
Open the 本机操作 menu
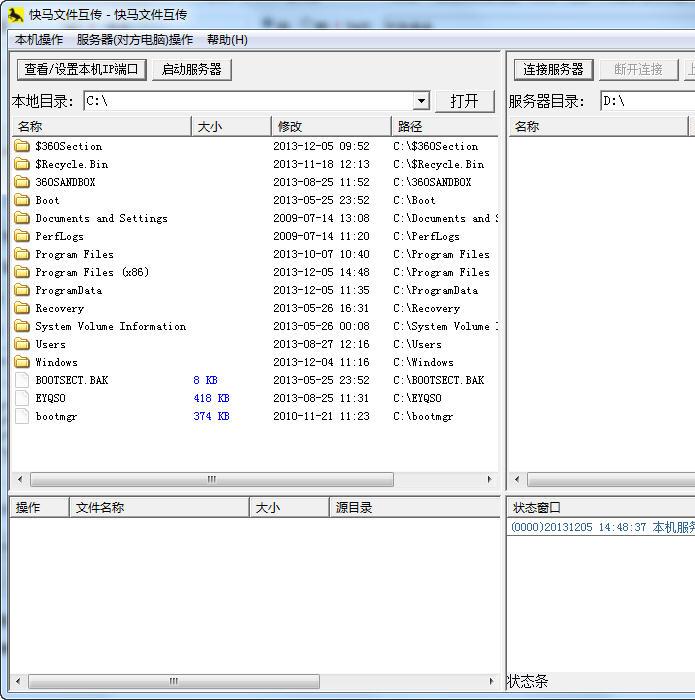[39, 40]
